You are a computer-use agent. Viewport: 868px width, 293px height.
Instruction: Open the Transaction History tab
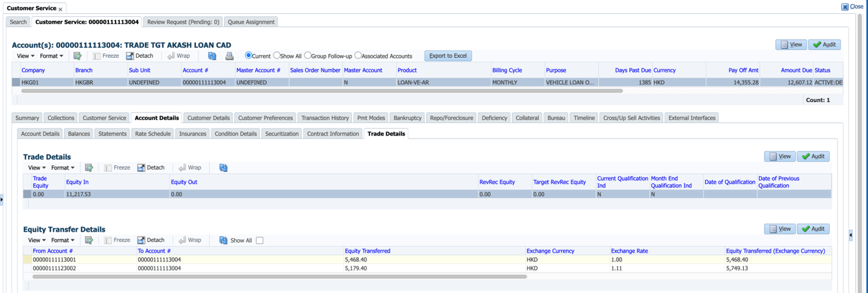[x=325, y=118]
